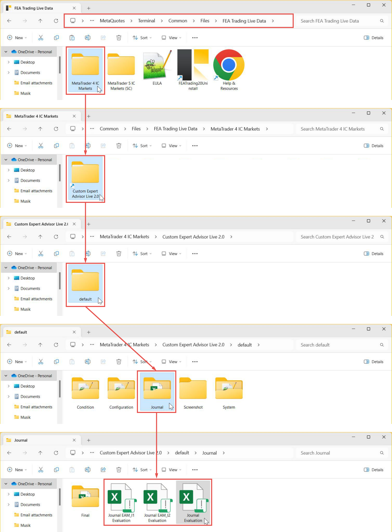Click Files breadcrumb in MetaTrader 4 IC Markets window
Screen dimensions: 392x532
tap(136, 129)
